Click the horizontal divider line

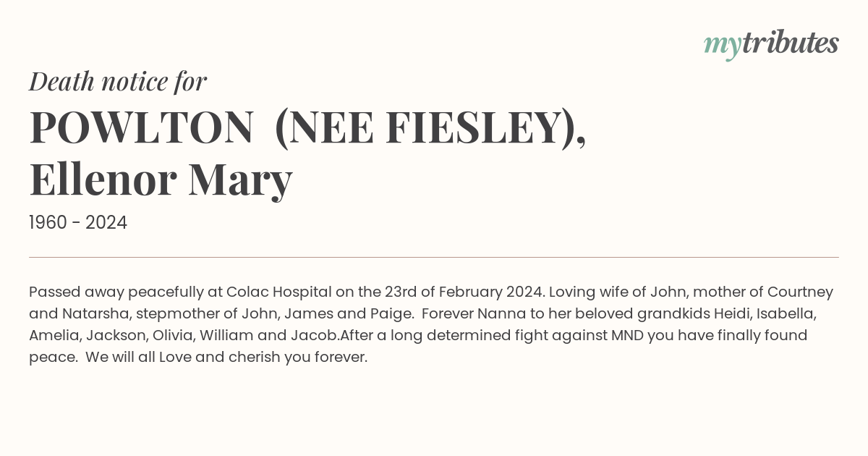(x=434, y=257)
